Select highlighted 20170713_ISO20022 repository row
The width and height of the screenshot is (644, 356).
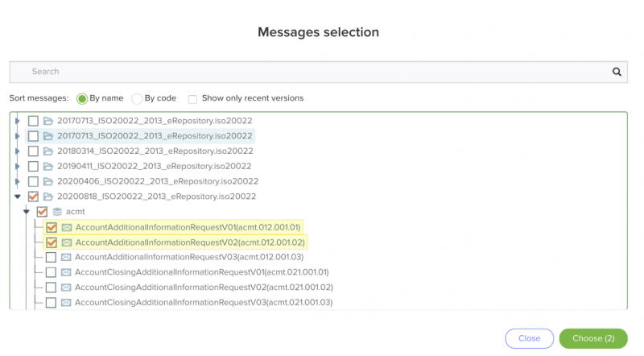(x=140, y=136)
